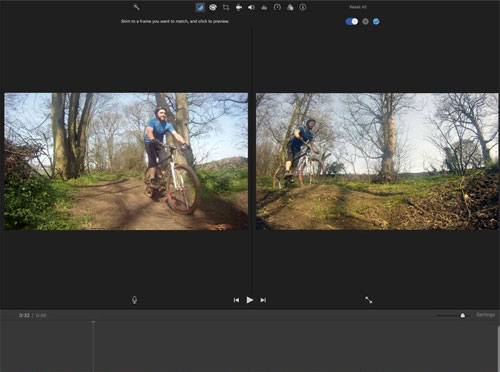
Task: Skip to the next clip
Action: [263, 300]
